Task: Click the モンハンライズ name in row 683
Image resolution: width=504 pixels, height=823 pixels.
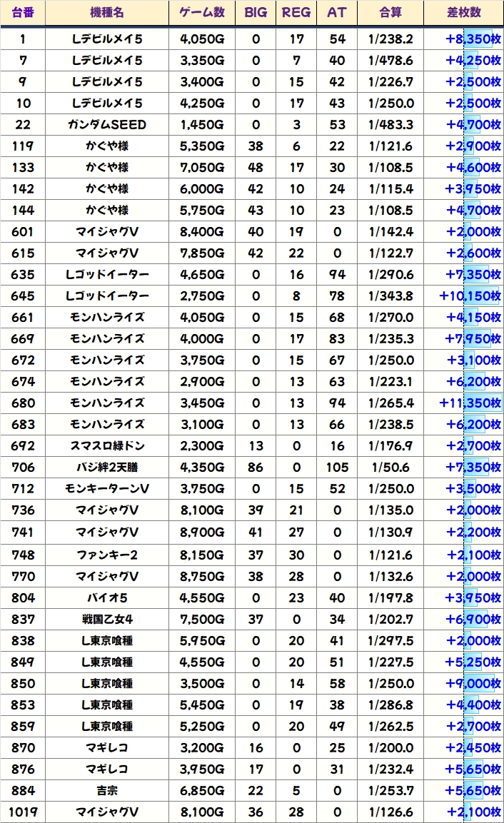Action: point(107,425)
